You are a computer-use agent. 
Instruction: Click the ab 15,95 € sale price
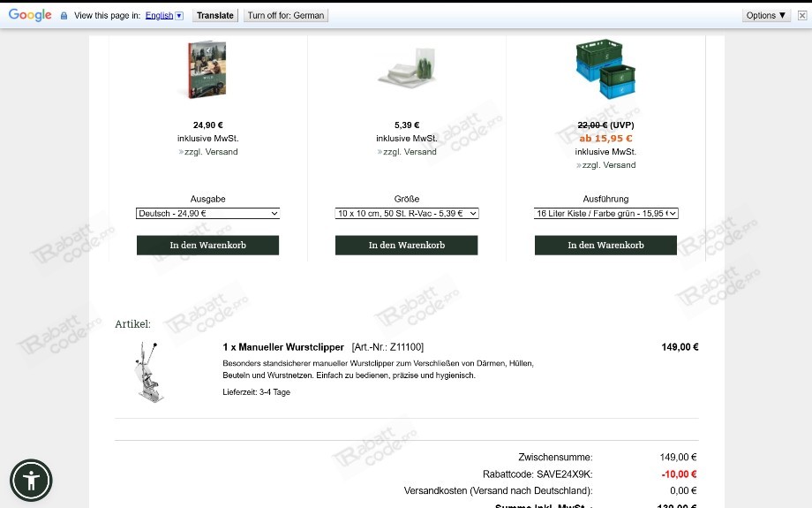click(605, 139)
